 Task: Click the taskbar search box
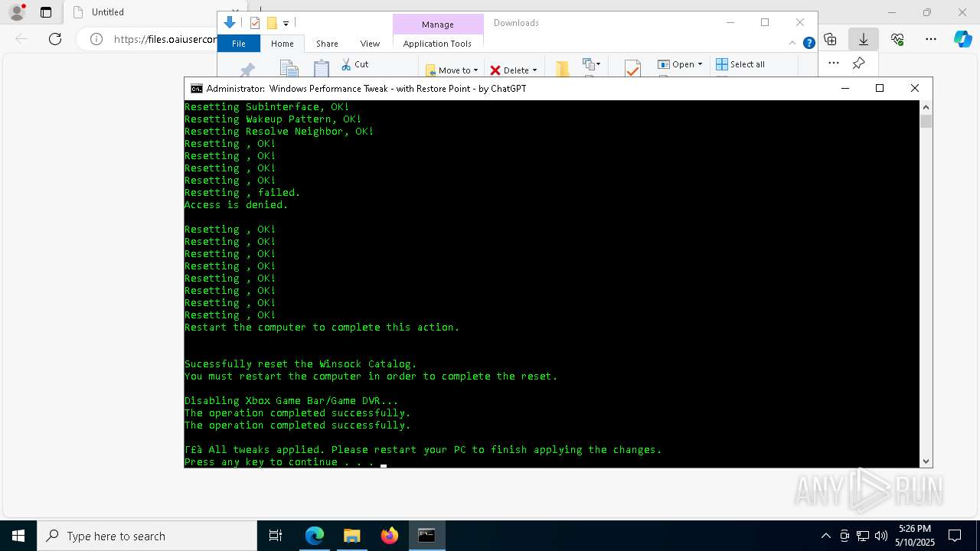click(x=147, y=536)
